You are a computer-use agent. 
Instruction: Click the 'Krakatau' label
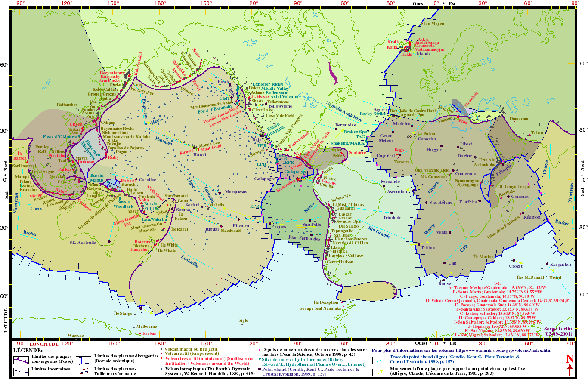click(x=29, y=189)
